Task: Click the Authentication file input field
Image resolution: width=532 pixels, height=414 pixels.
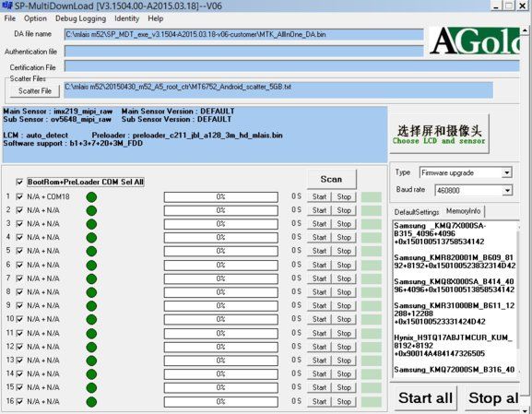Action: pyautogui.click(x=244, y=52)
